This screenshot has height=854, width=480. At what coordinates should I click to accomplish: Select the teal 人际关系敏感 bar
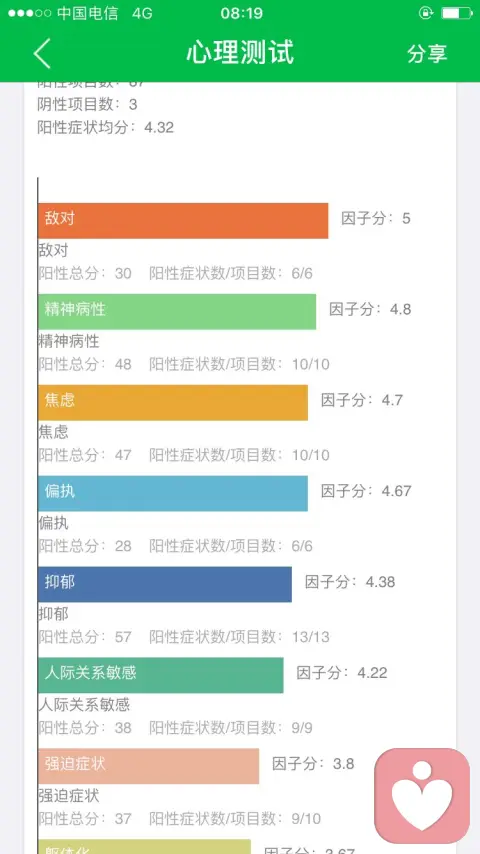tap(161, 675)
